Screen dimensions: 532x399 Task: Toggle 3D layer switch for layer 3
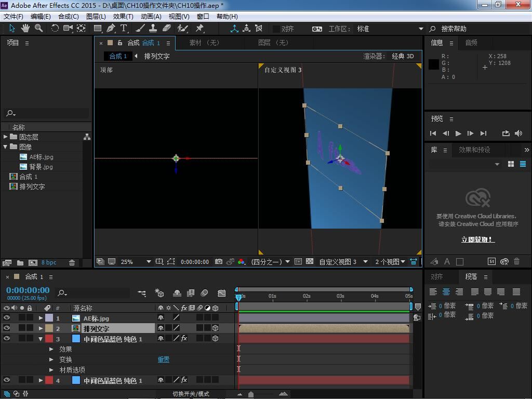tap(215, 339)
